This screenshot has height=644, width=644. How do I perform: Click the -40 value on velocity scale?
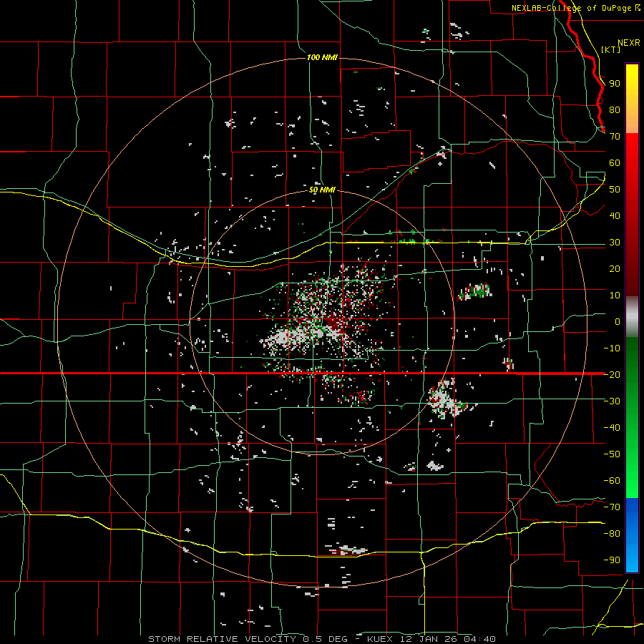pos(612,428)
